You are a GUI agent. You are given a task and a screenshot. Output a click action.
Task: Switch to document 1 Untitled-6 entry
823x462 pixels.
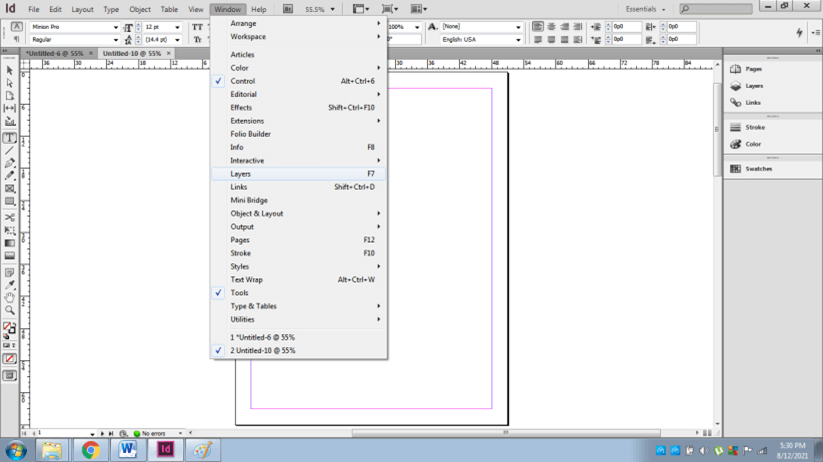tap(299, 337)
